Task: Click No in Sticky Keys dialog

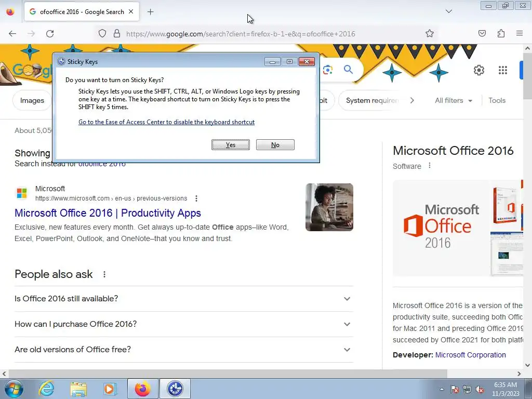Action: tap(275, 145)
